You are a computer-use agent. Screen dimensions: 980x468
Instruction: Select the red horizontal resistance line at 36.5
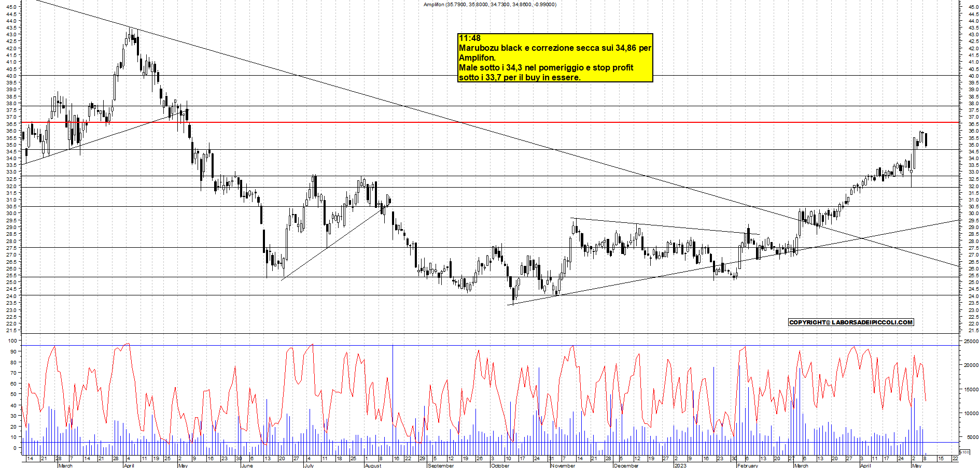[x=490, y=122]
